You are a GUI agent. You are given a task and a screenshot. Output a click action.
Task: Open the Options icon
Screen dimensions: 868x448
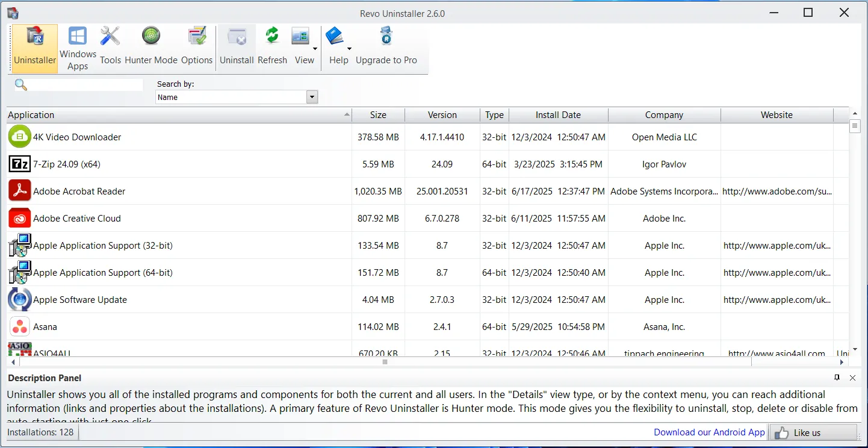click(197, 47)
